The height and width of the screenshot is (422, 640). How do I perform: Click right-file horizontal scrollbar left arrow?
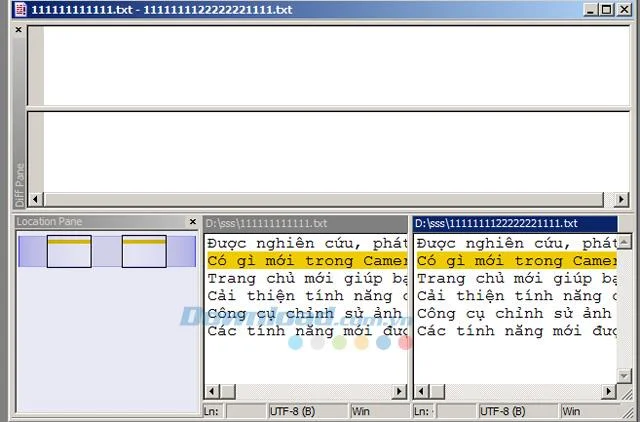[x=421, y=392]
